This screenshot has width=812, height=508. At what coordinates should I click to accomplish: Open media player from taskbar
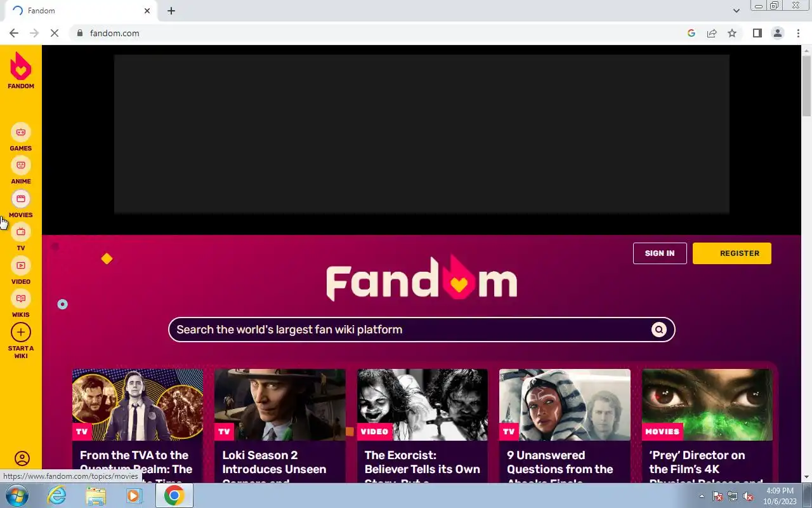click(134, 495)
